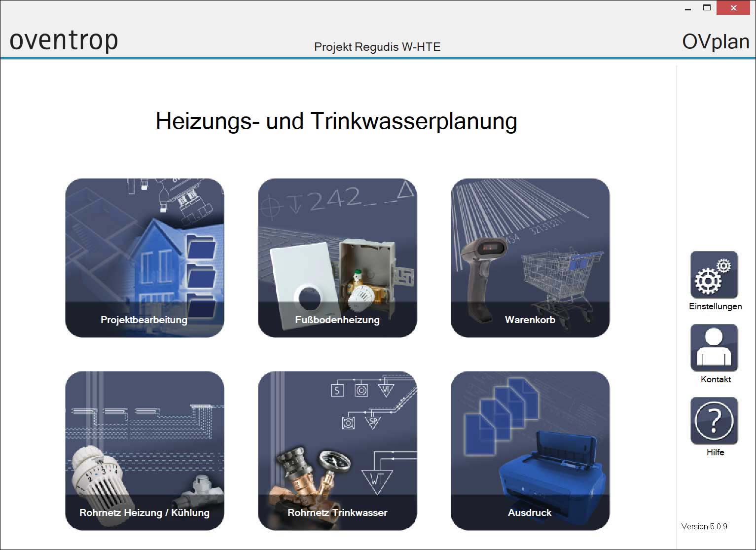Click the Heizungs- und Trinkwasserplanung heading
756x550 pixels.
(x=336, y=121)
